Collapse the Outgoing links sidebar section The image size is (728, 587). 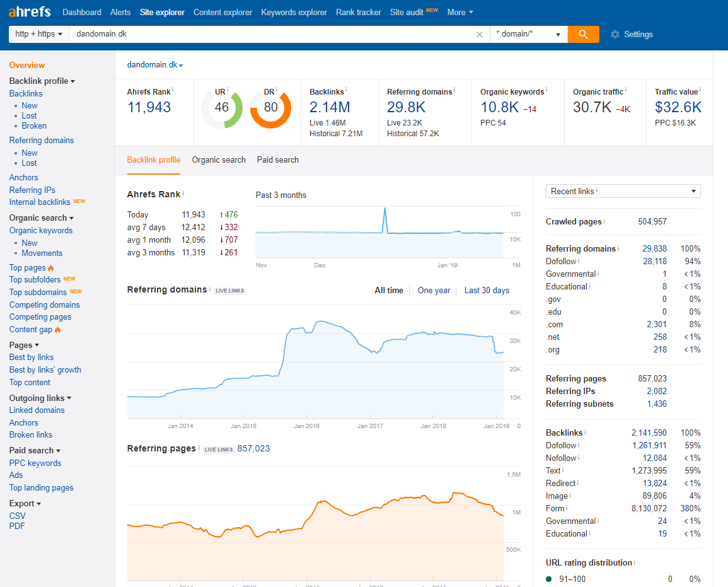(40, 398)
